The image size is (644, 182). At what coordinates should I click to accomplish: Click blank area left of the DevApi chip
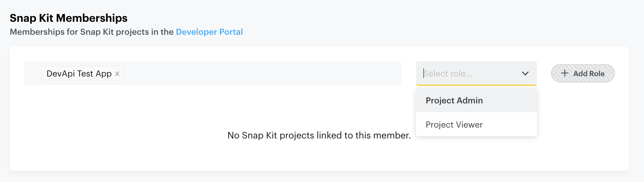(33, 73)
